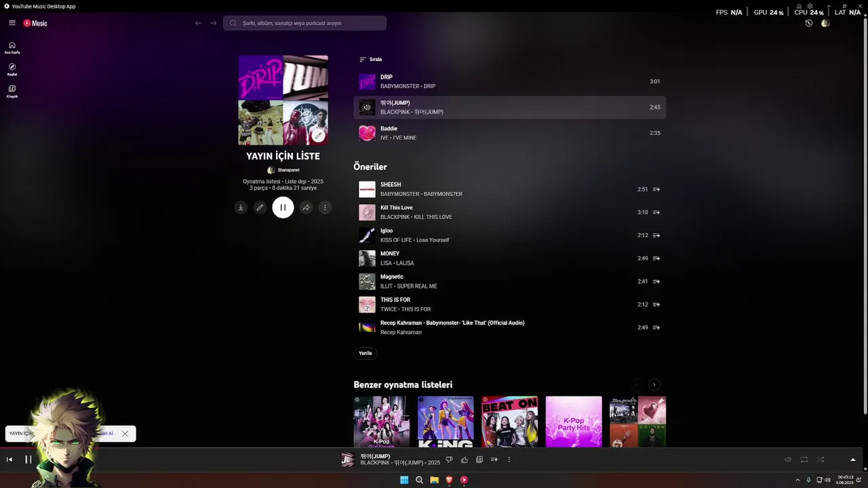This screenshot has height=488, width=868.
Task: Open Brave browser from taskbar
Action: click(x=449, y=480)
